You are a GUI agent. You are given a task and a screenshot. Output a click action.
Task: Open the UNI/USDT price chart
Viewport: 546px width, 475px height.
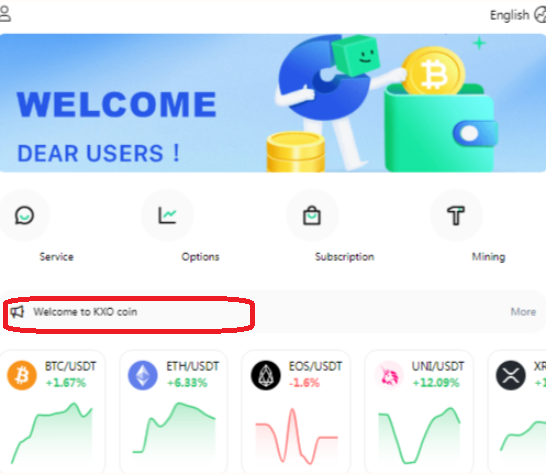(419, 435)
